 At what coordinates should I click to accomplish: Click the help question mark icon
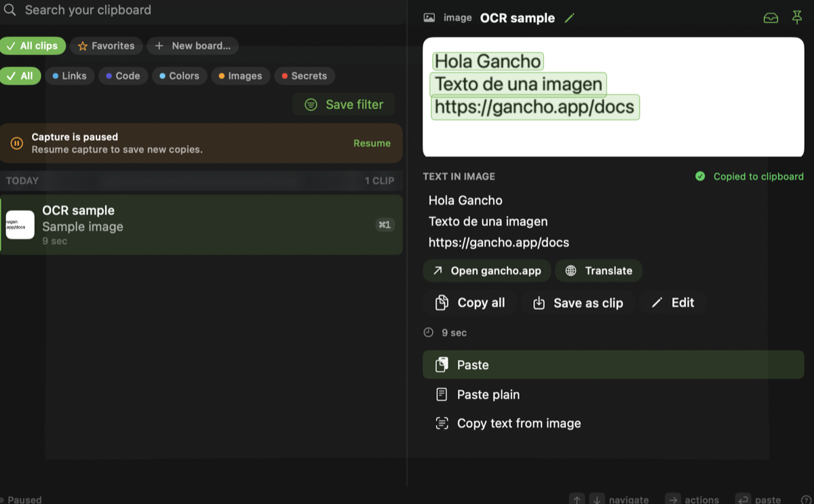(x=807, y=500)
